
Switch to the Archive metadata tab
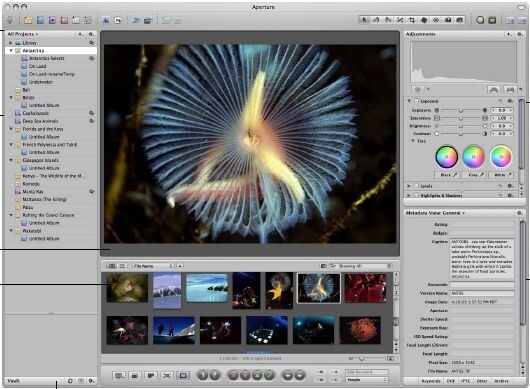pos(501,381)
